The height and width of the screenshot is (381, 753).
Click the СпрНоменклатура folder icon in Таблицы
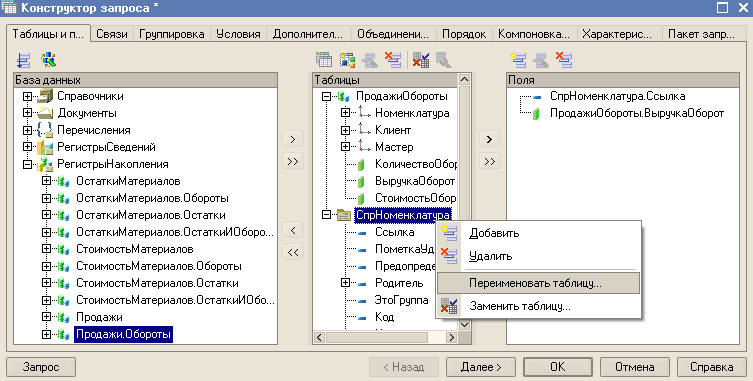tap(343, 215)
